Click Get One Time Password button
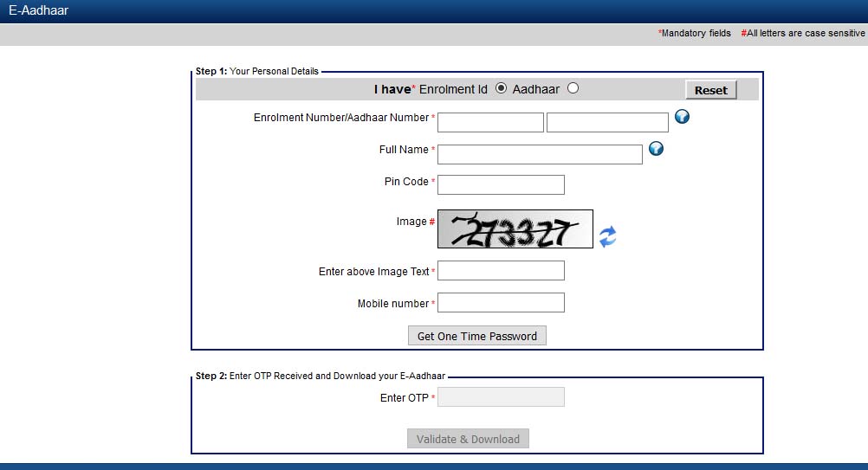 (477, 336)
